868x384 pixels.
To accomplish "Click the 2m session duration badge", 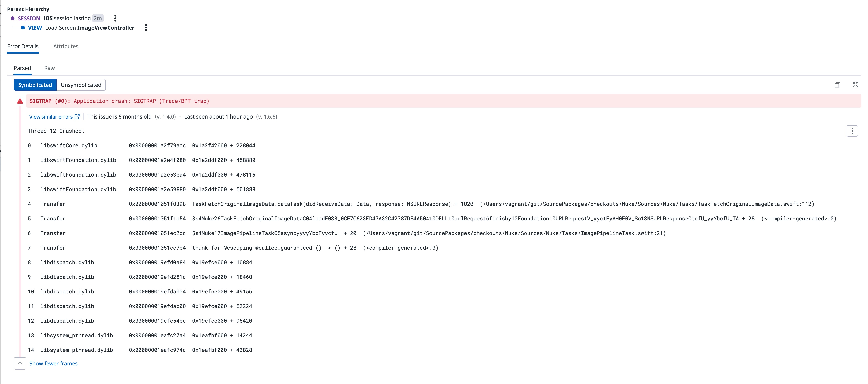I will pos(97,18).
